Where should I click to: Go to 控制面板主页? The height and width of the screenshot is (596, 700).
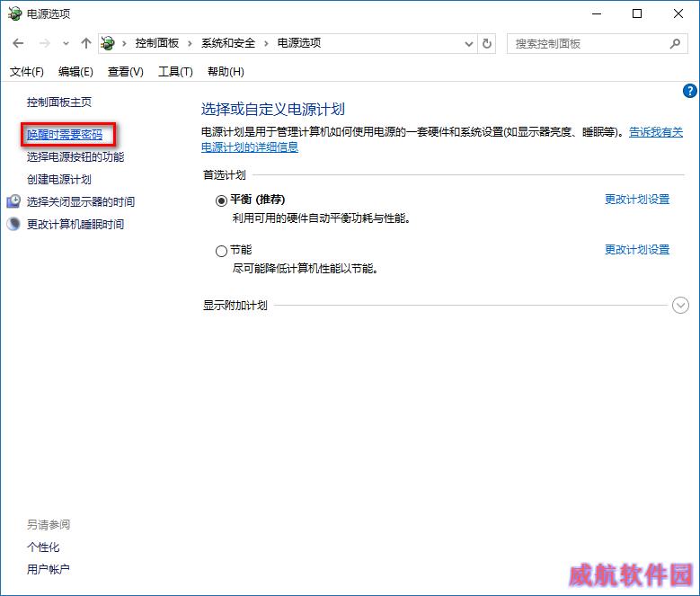click(x=59, y=102)
